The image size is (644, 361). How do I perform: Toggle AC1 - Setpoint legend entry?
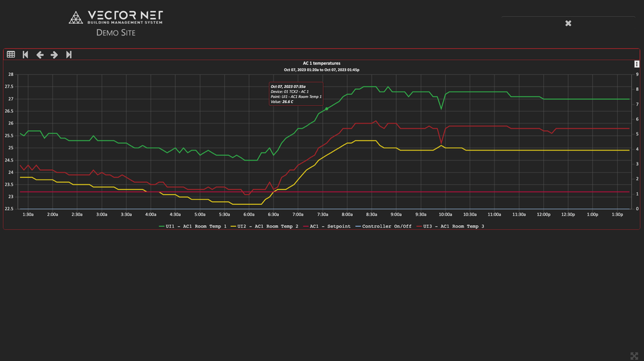click(330, 226)
